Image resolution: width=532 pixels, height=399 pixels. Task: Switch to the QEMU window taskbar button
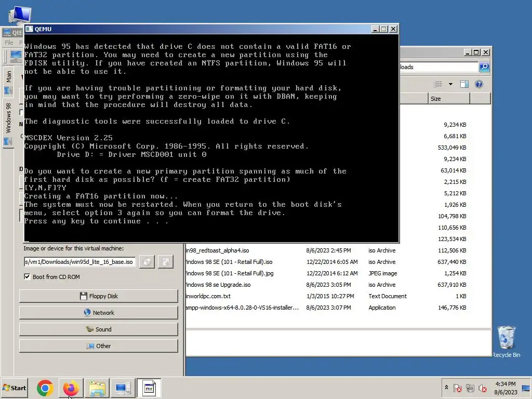(149, 388)
